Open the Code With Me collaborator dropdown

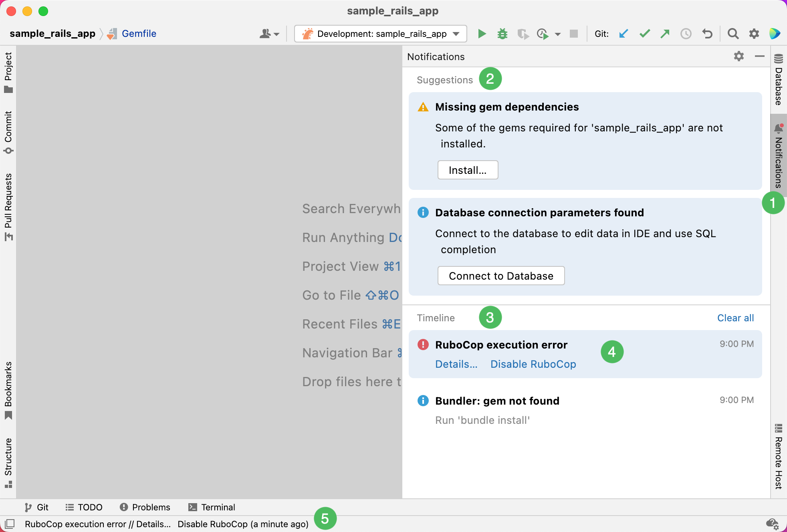point(269,34)
